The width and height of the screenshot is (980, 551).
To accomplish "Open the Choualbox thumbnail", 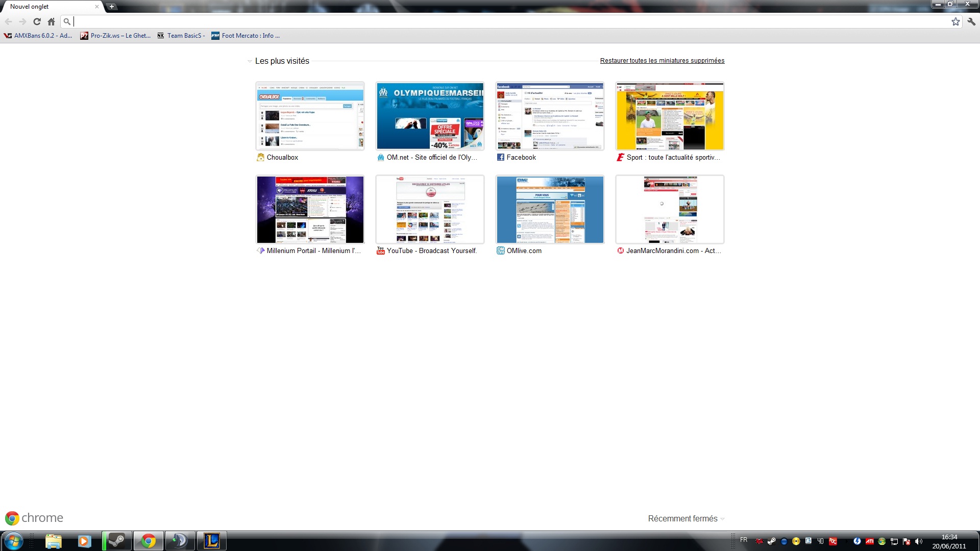I will [310, 116].
